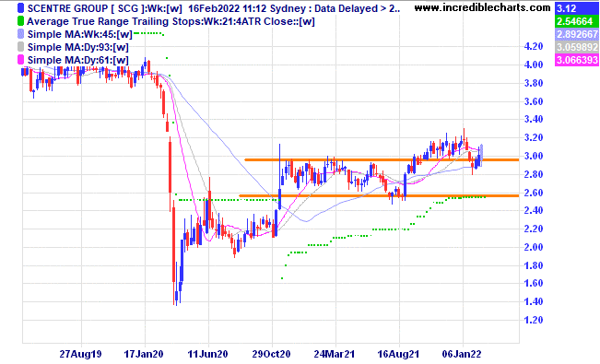Click the upper orange resistance line near 3.00
Screen dimensions: 600x364
[x=382, y=160]
